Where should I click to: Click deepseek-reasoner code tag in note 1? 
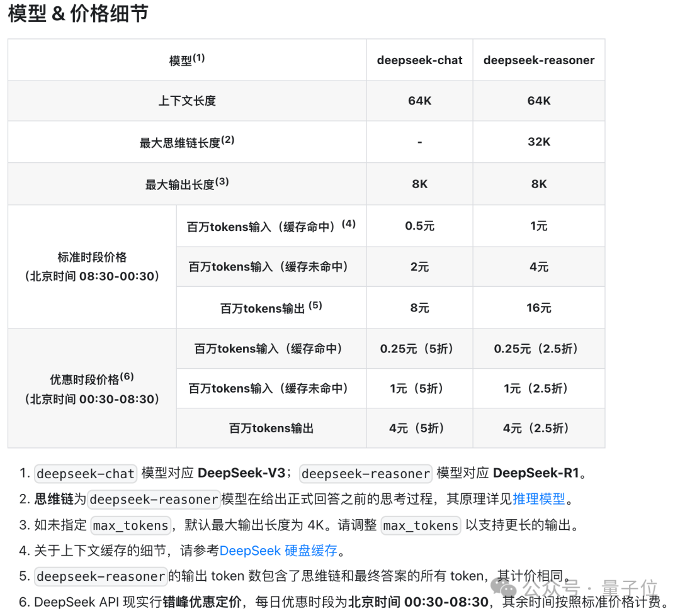366,473
